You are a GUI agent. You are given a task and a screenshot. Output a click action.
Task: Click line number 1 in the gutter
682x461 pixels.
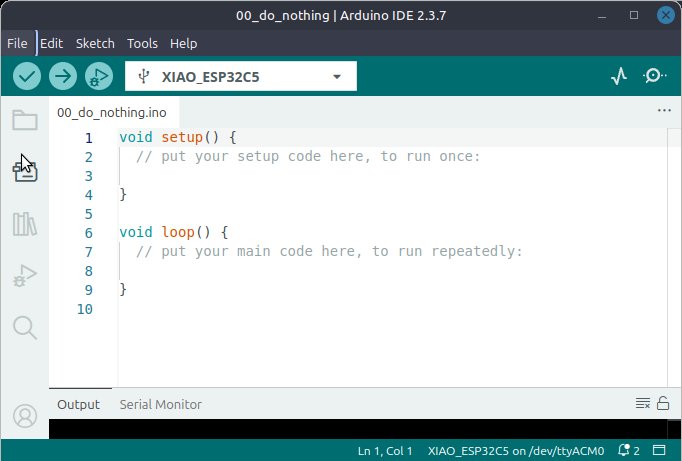coord(89,138)
